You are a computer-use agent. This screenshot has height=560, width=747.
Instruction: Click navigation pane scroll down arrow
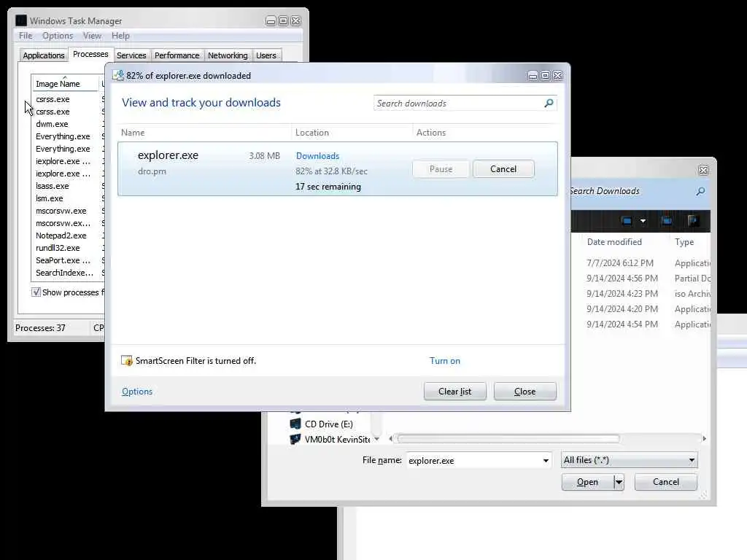point(377,438)
